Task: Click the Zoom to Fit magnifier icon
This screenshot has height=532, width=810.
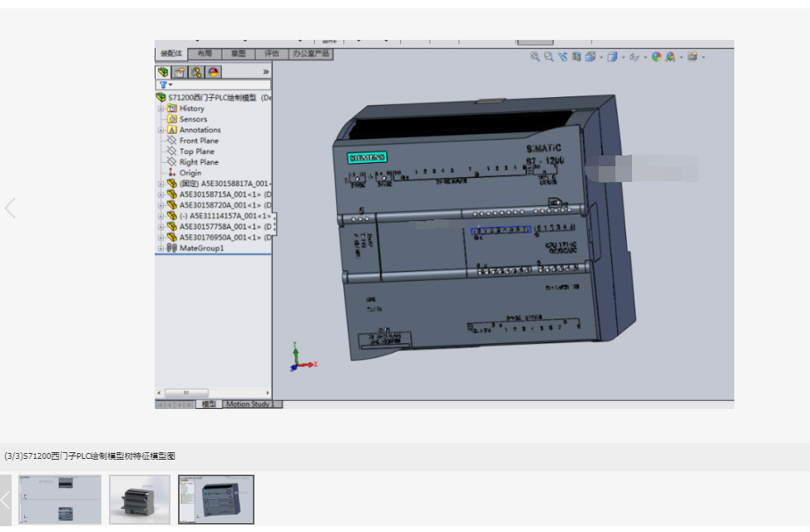Action: coord(536,57)
